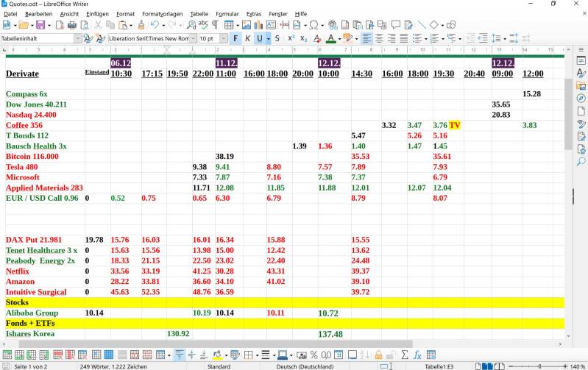
Task: Open the Extras menu
Action: coord(254,14)
